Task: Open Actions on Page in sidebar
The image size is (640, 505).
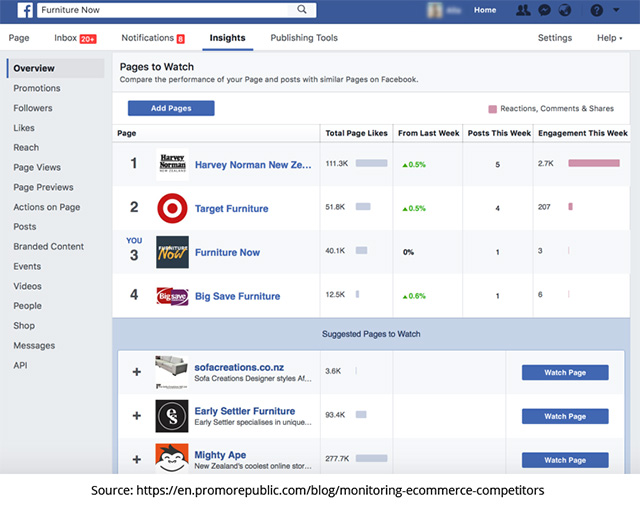Action: pyautogui.click(x=47, y=207)
